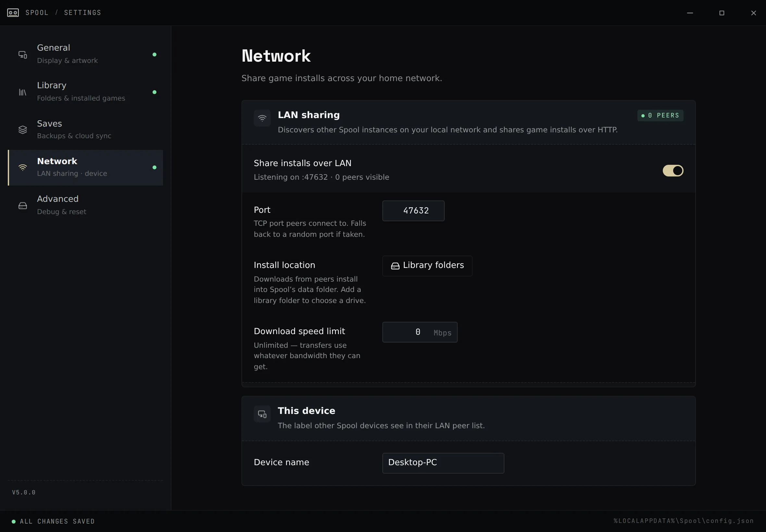Click the LAN sharing wifi card icon

click(262, 118)
